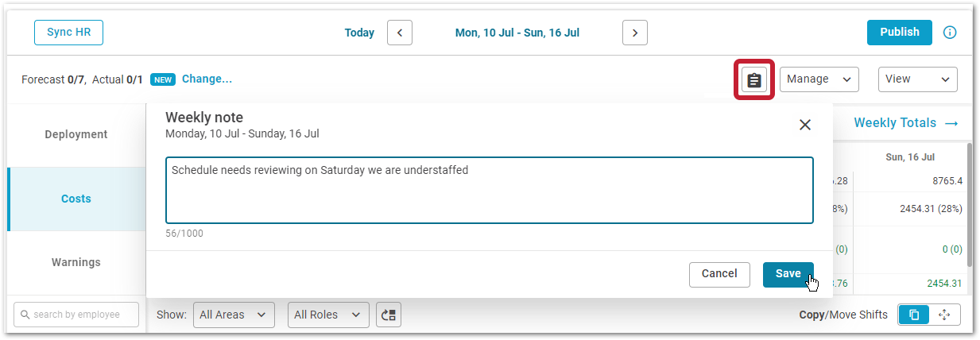980x340 pixels.
Task: Open the weekly note clipboard icon
Action: pos(754,79)
